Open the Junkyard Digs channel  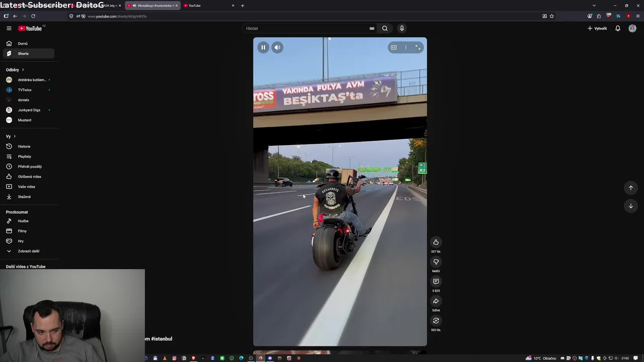coord(29,110)
